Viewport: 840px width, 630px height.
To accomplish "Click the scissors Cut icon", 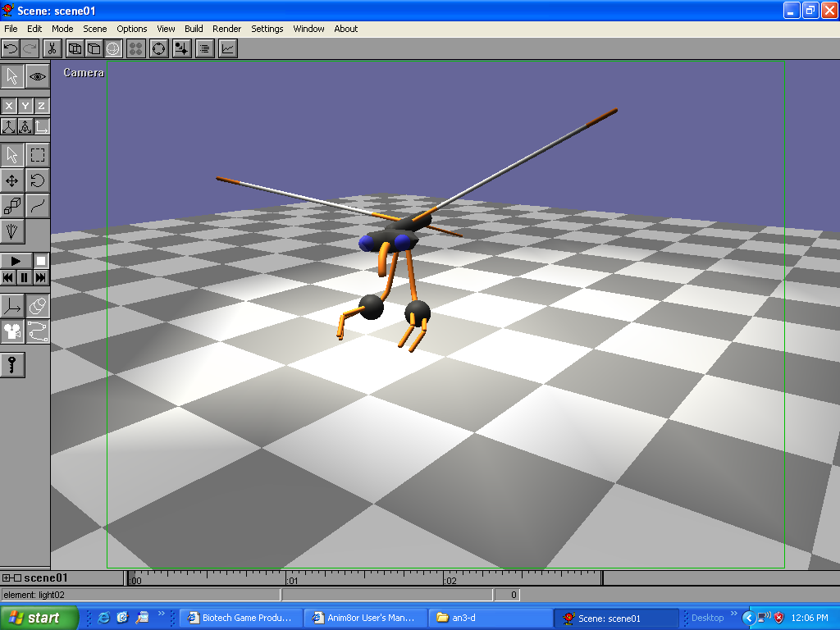I will (x=52, y=49).
